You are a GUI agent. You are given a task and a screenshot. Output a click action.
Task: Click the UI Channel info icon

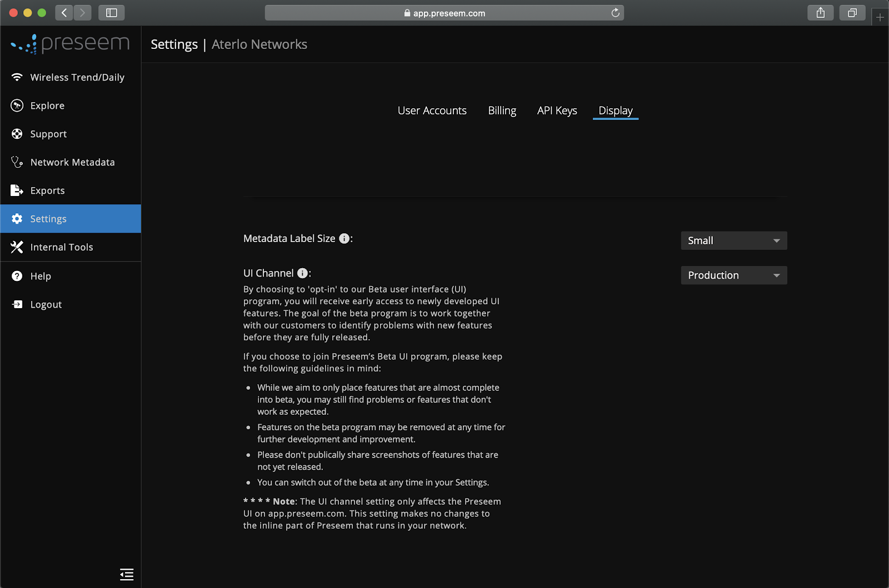pyautogui.click(x=303, y=273)
